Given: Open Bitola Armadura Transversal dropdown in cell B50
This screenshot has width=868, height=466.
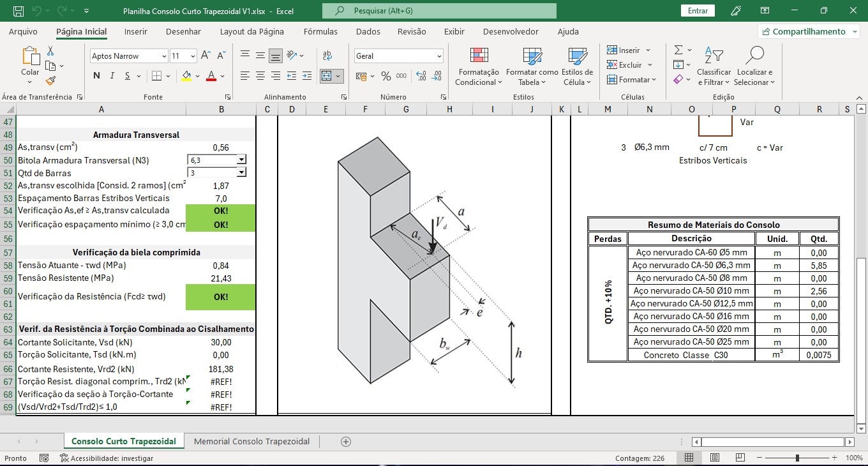Looking at the screenshot, I should [241, 160].
